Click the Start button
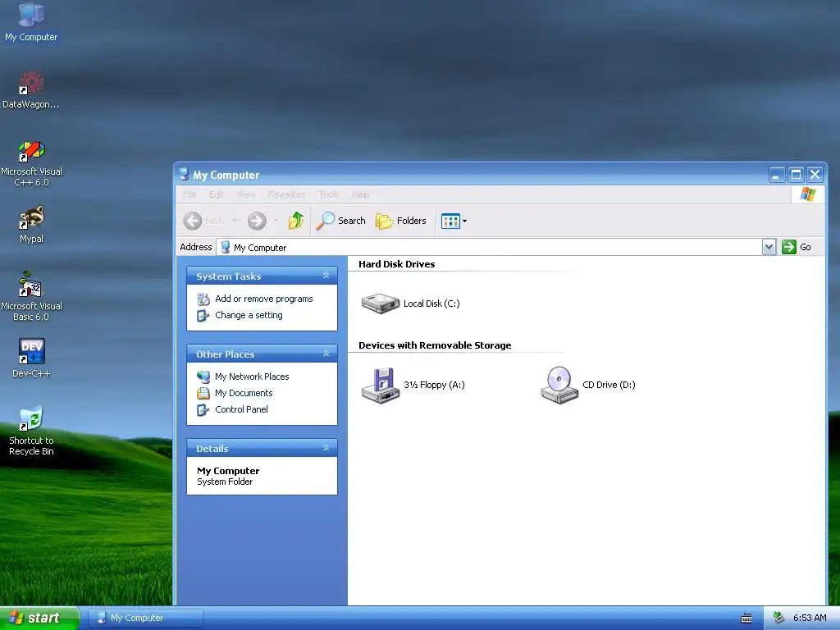Viewport: 840px width, 630px height. tap(39, 619)
